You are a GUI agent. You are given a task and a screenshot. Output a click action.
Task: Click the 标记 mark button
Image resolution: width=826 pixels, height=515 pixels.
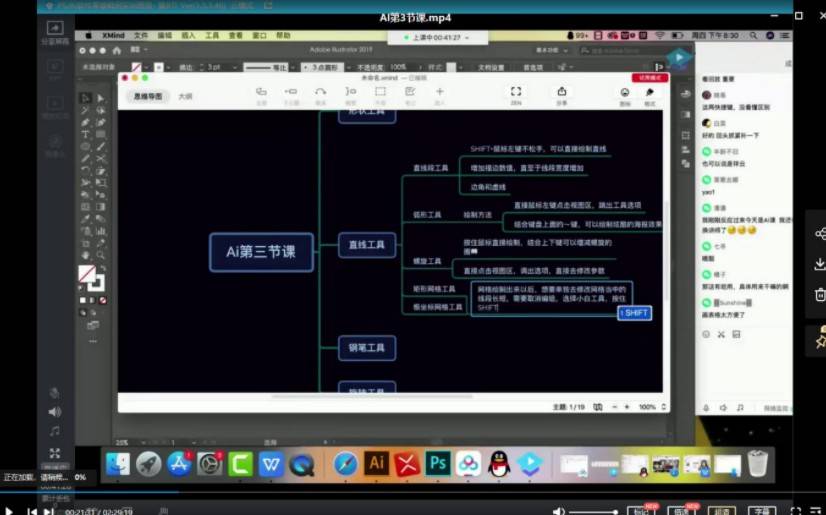[x=641, y=511]
